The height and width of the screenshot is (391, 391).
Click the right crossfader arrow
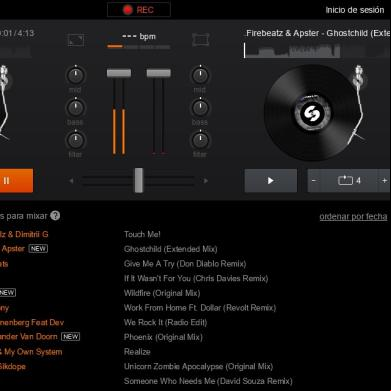(206, 181)
